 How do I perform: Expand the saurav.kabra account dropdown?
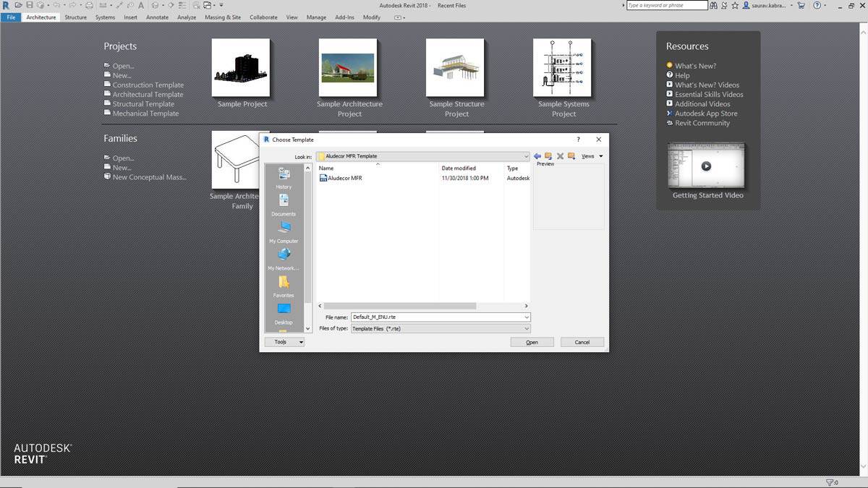[791, 5]
